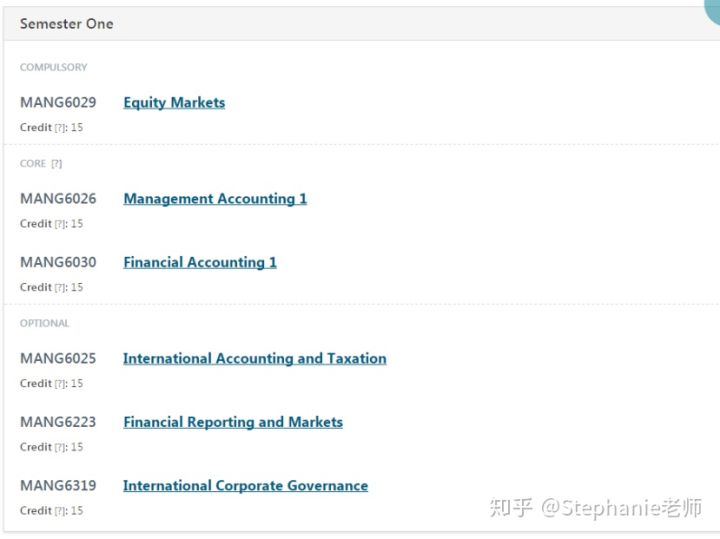
Task: Click the @Stephanie watermark text
Action: [621, 508]
